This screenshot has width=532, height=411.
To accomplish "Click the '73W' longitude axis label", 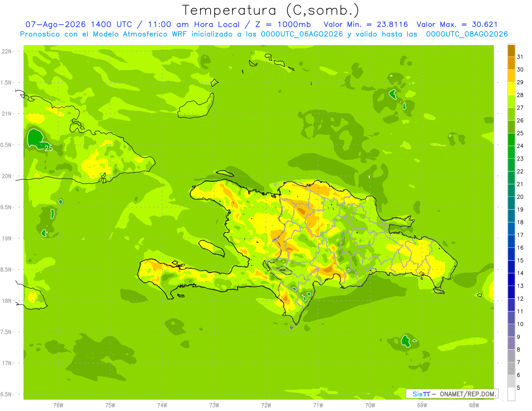I will pyautogui.click(x=214, y=406).
